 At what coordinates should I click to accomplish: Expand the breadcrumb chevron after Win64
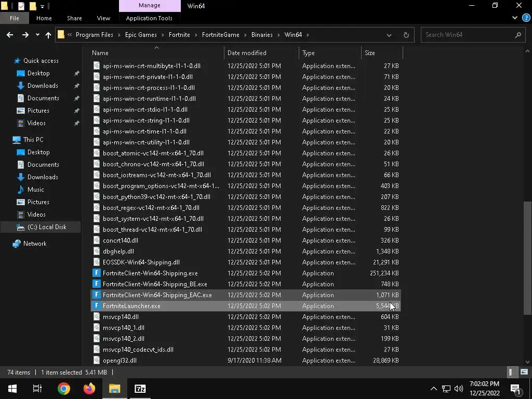click(x=308, y=35)
